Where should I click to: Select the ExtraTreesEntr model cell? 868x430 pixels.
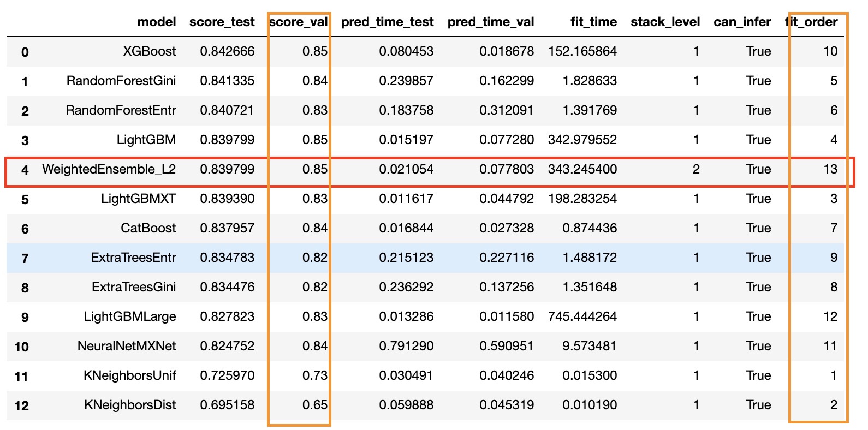tap(134, 258)
